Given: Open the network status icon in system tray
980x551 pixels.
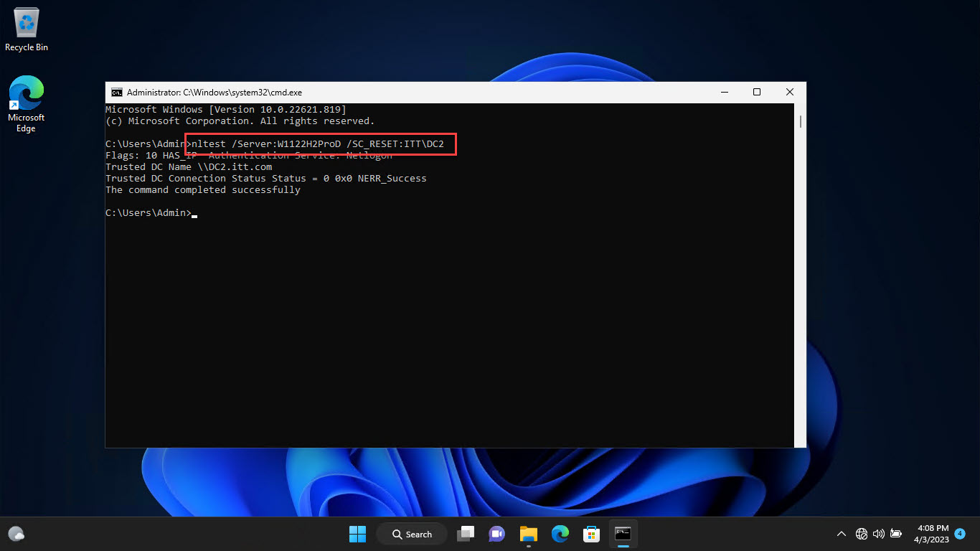Looking at the screenshot, I should point(861,534).
